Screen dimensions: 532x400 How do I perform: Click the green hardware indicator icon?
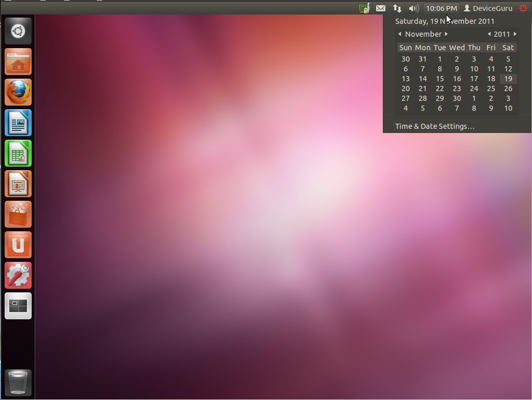[x=364, y=8]
